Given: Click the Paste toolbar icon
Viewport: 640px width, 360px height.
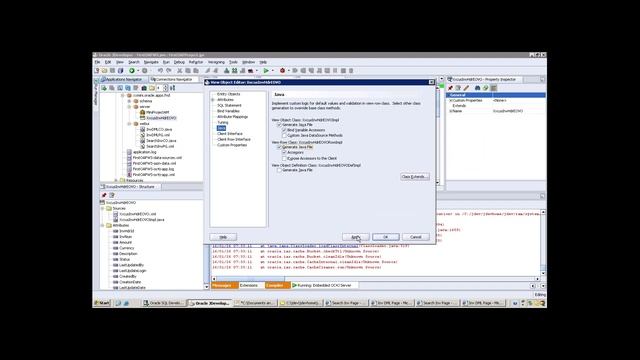Looking at the screenshot, I should point(196,71).
